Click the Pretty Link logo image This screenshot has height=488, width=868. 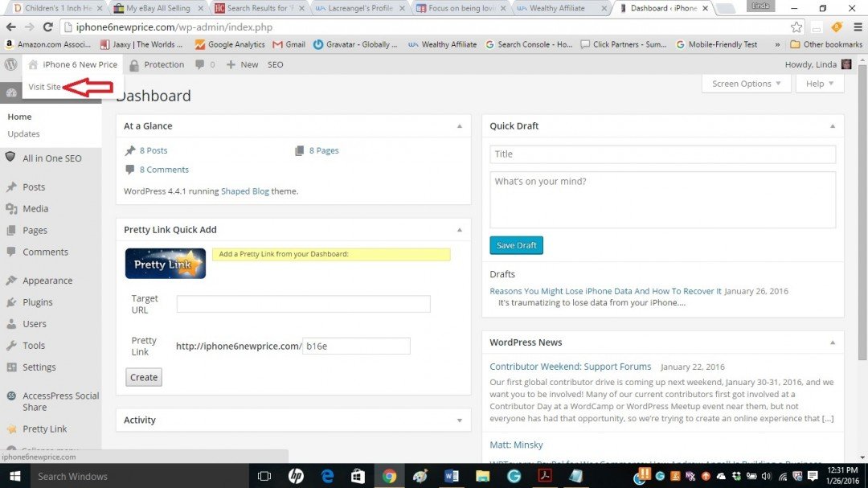click(165, 264)
